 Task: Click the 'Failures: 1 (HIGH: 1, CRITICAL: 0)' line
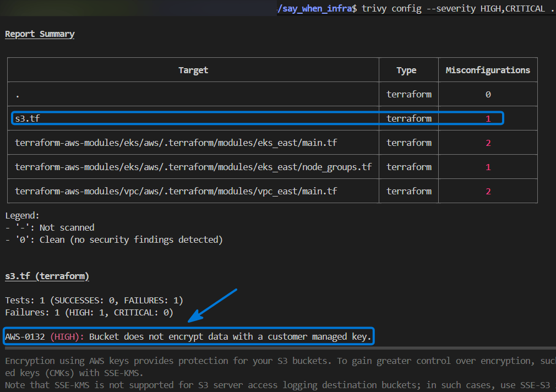pos(89,313)
